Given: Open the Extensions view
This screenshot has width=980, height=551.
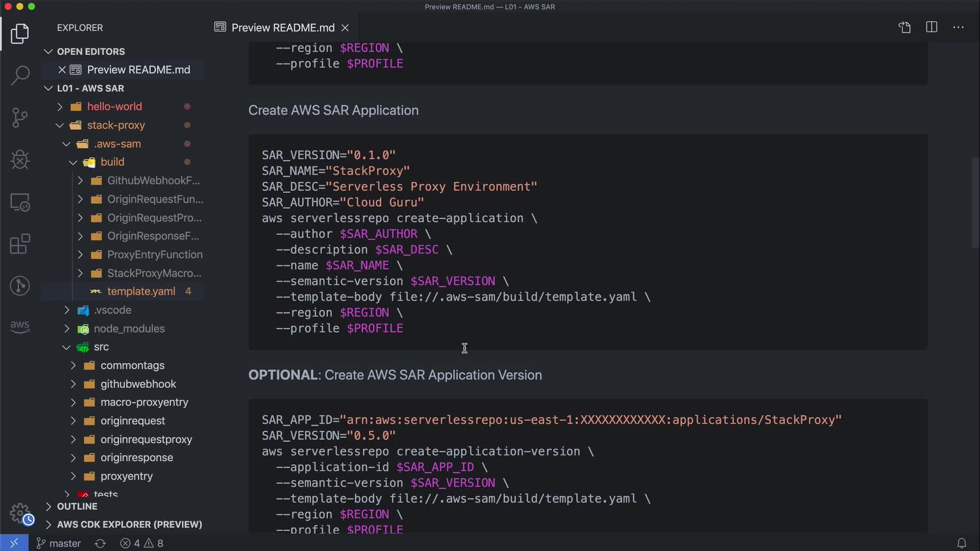Looking at the screenshot, I should 20,244.
